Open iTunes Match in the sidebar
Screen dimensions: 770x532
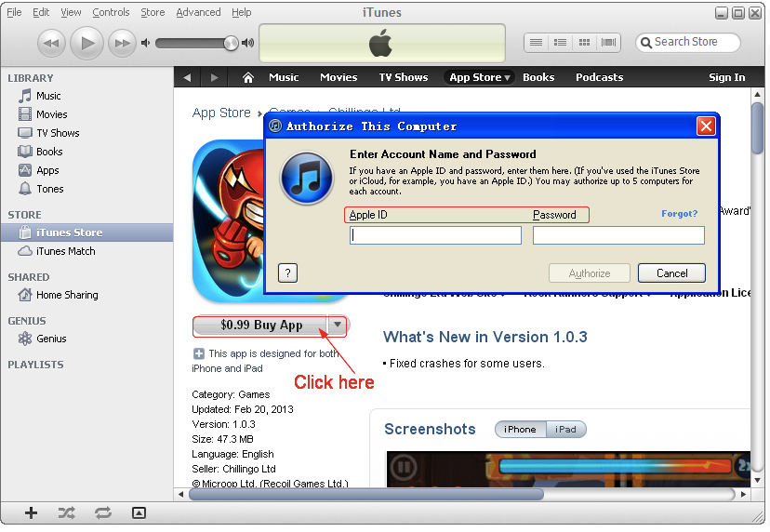click(x=65, y=251)
